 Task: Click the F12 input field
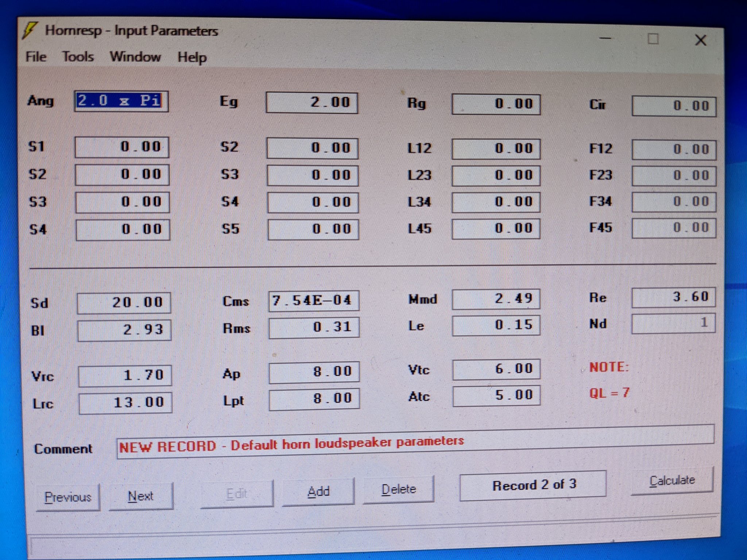pos(674,150)
